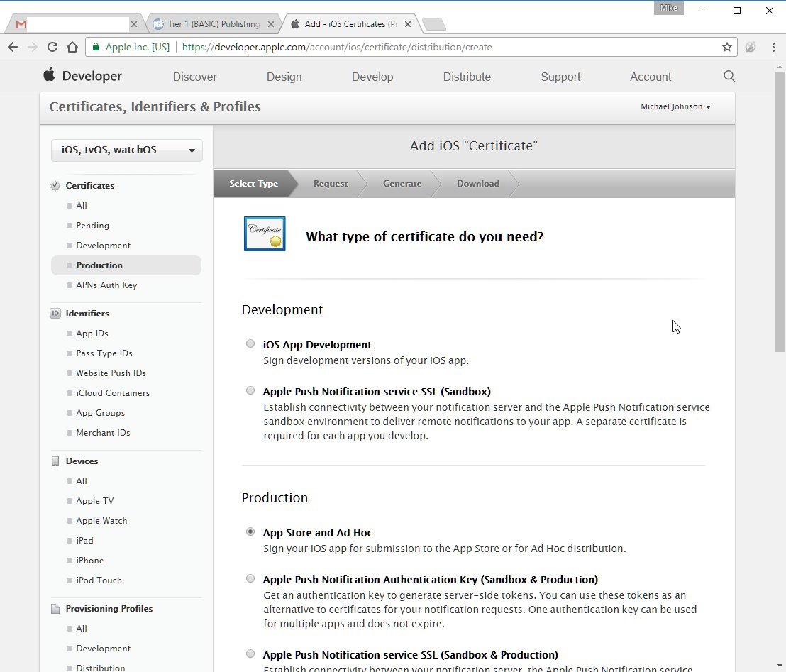This screenshot has height=672, width=786.
Task: Click the Generate step
Action: (402, 184)
